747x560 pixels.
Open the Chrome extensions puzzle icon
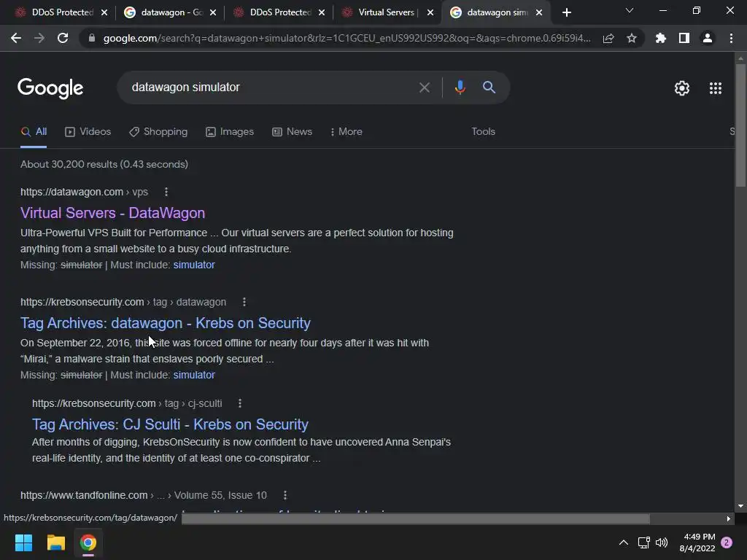660,38
